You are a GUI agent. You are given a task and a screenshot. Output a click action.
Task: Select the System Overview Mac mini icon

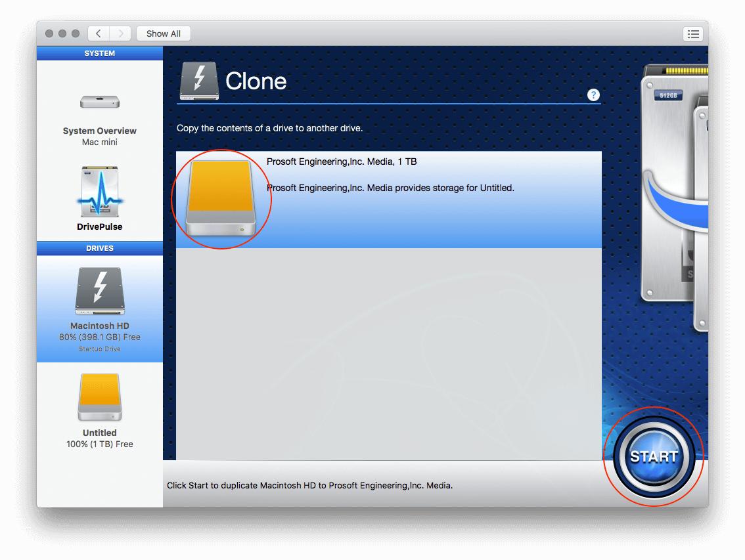tap(99, 102)
